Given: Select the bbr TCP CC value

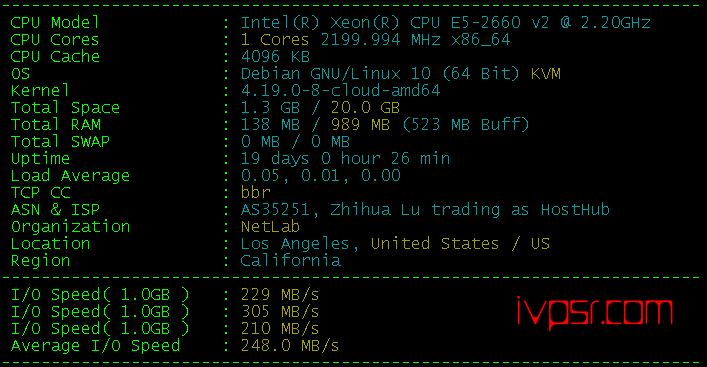Looking at the screenshot, I should pyautogui.click(x=256, y=193).
